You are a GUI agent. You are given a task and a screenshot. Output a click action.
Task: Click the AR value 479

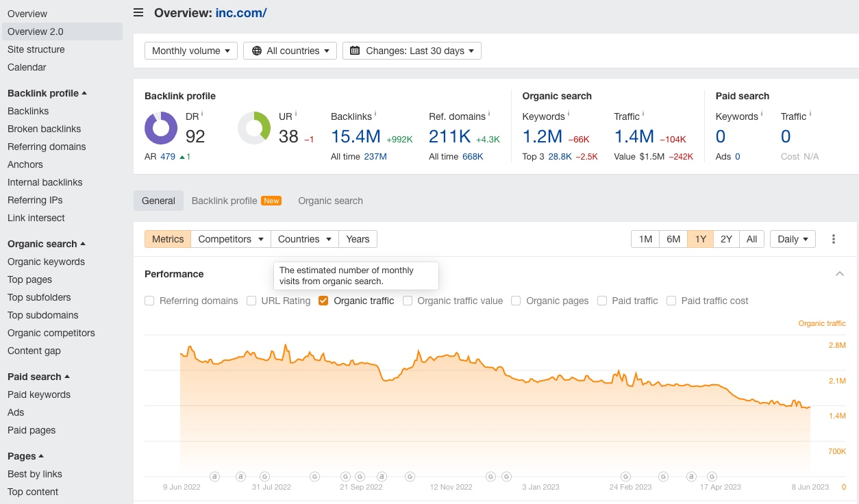[168, 157]
